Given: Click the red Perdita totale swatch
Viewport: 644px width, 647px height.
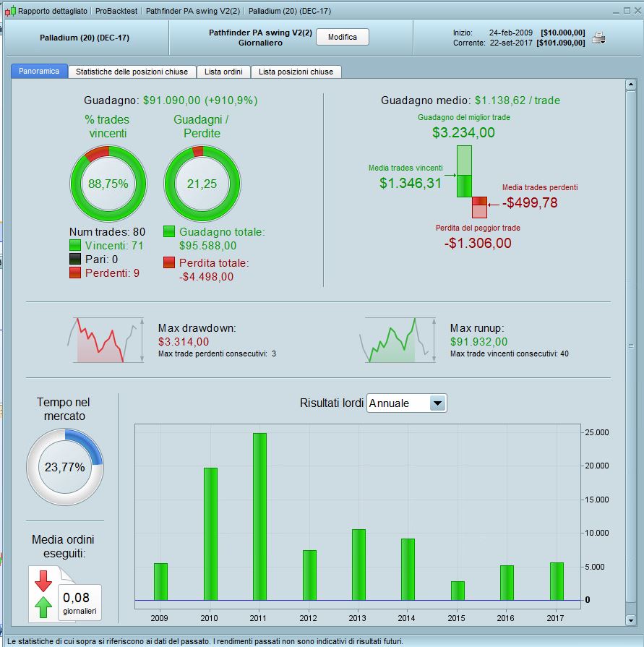Looking at the screenshot, I should pyautogui.click(x=169, y=262).
